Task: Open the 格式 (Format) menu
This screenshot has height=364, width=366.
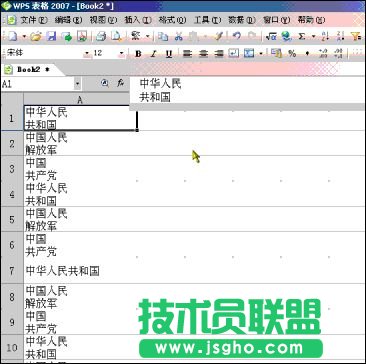Action: tap(172, 20)
